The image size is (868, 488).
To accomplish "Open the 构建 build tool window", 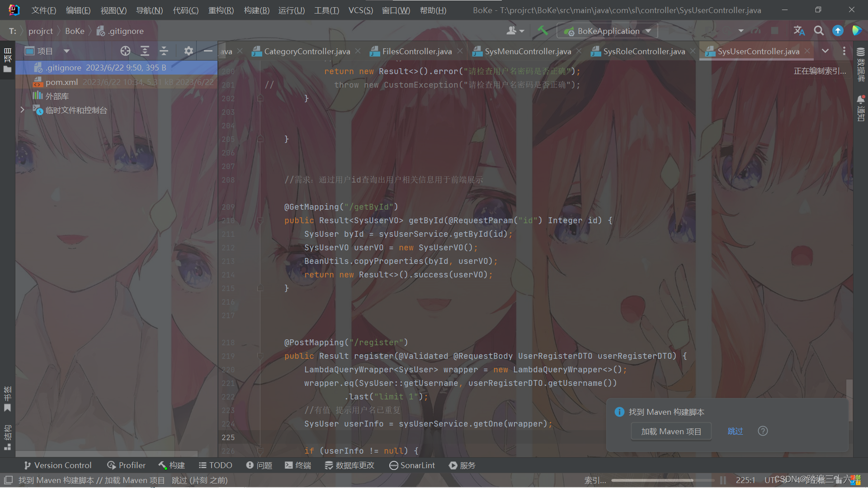I will [171, 465].
